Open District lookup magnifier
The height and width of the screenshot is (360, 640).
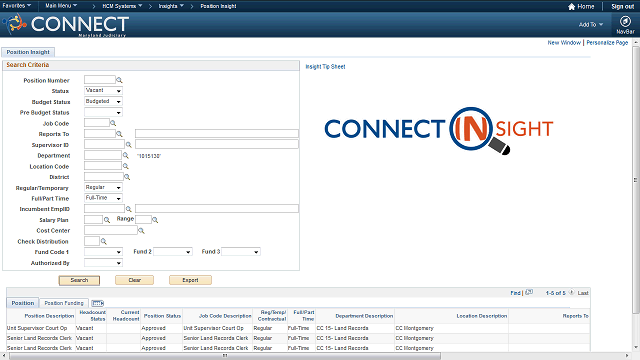pos(127,177)
